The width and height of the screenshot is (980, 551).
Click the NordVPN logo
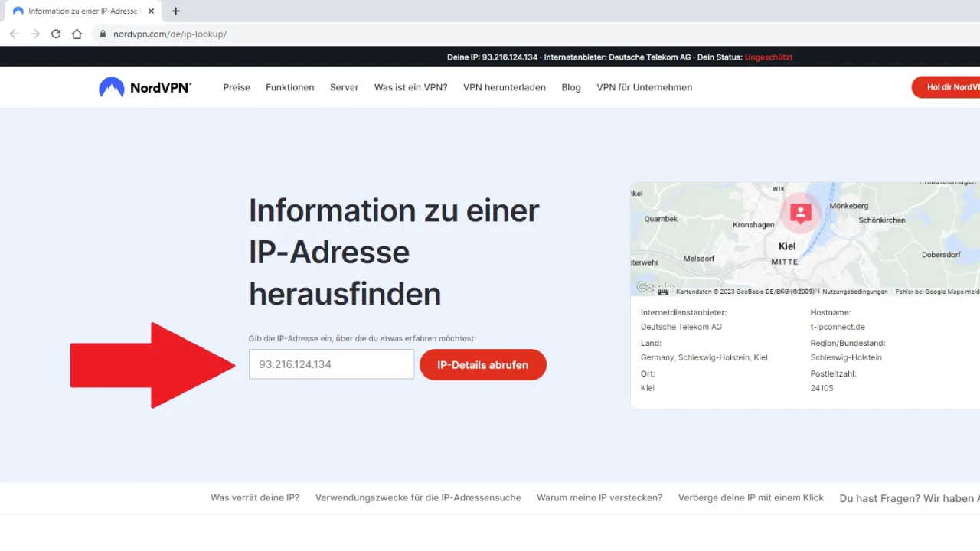tap(145, 87)
